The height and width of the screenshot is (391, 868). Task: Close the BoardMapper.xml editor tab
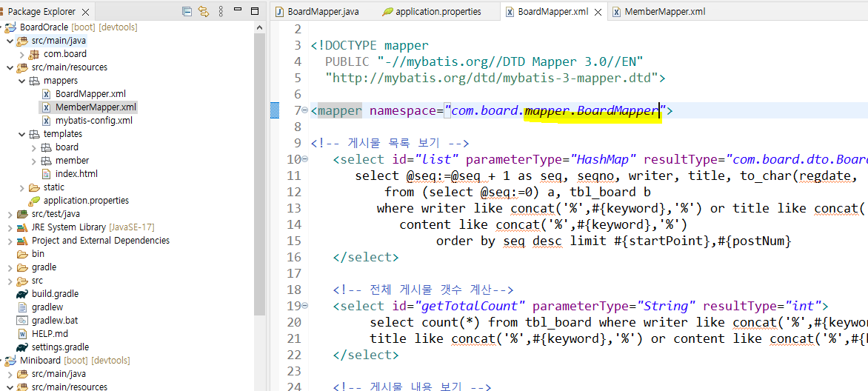pyautogui.click(x=598, y=12)
